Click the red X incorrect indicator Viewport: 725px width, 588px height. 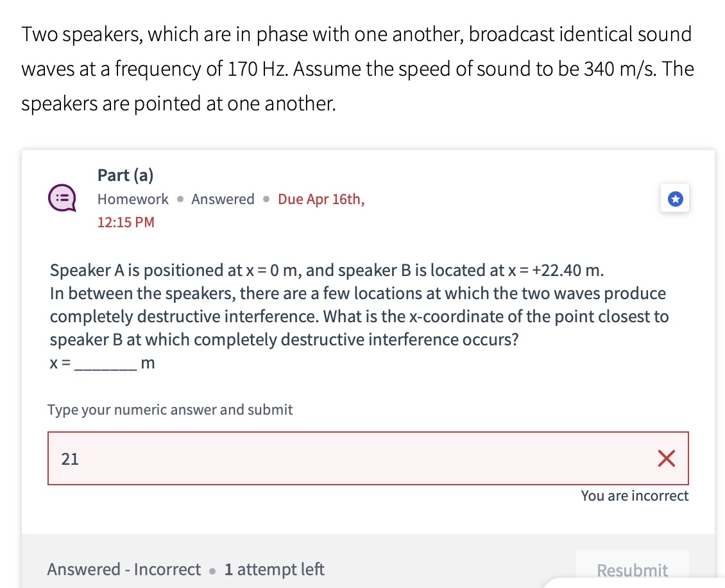pos(666,458)
